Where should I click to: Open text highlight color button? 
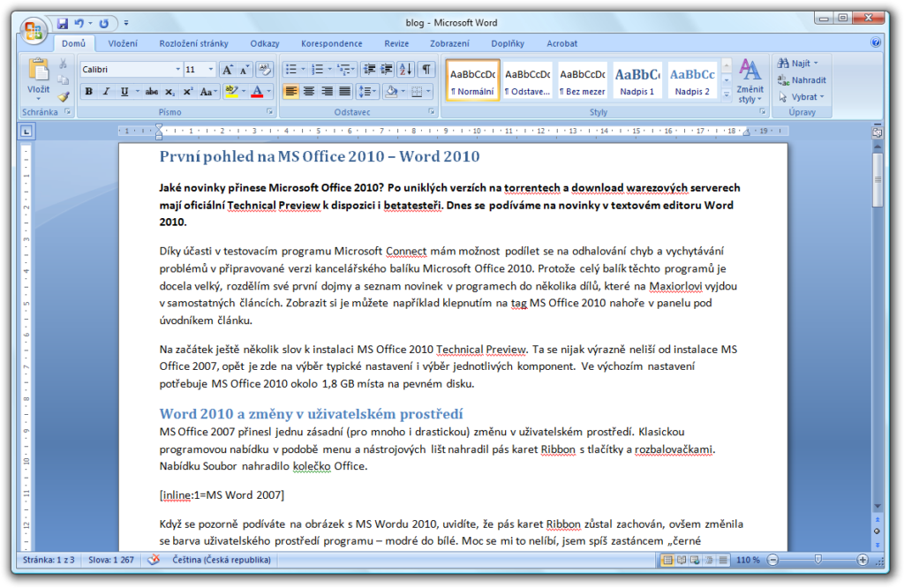point(231,92)
